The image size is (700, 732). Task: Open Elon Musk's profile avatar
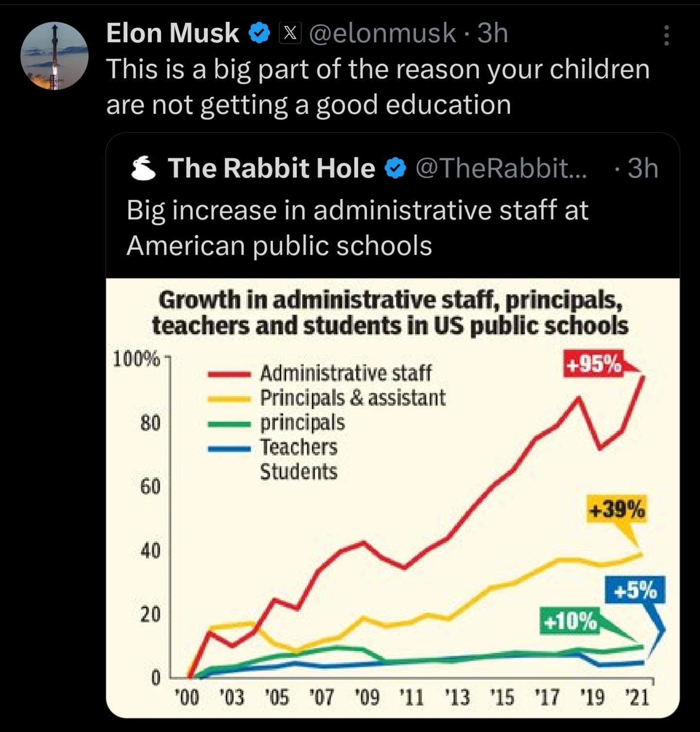tap(54, 56)
